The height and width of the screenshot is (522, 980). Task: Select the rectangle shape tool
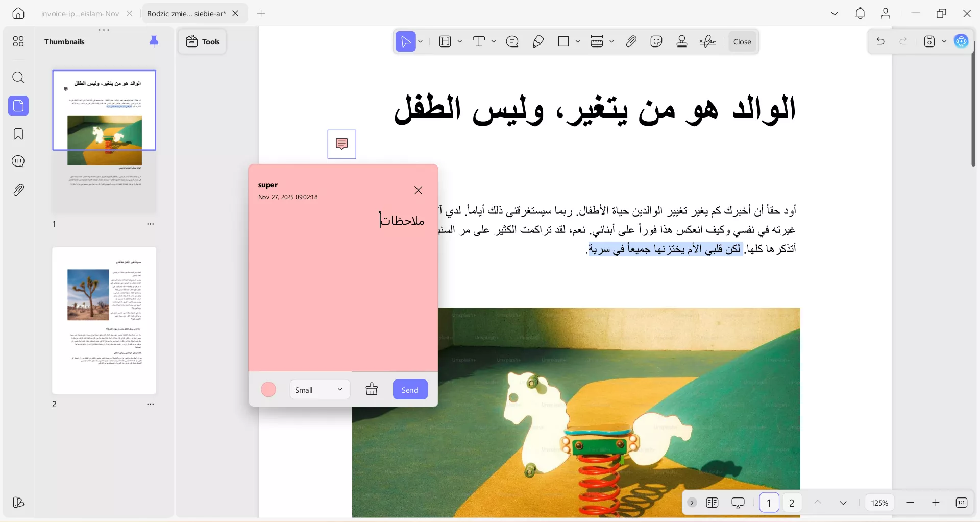pyautogui.click(x=563, y=42)
